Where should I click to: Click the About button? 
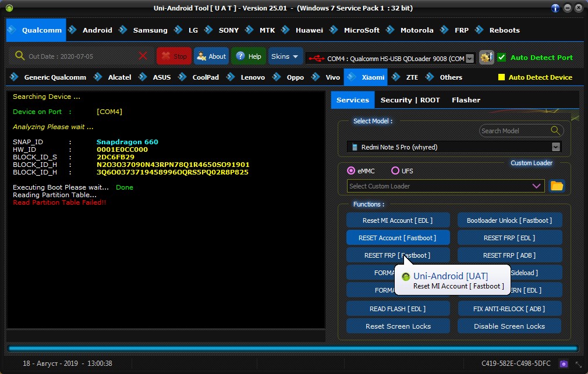coord(211,56)
